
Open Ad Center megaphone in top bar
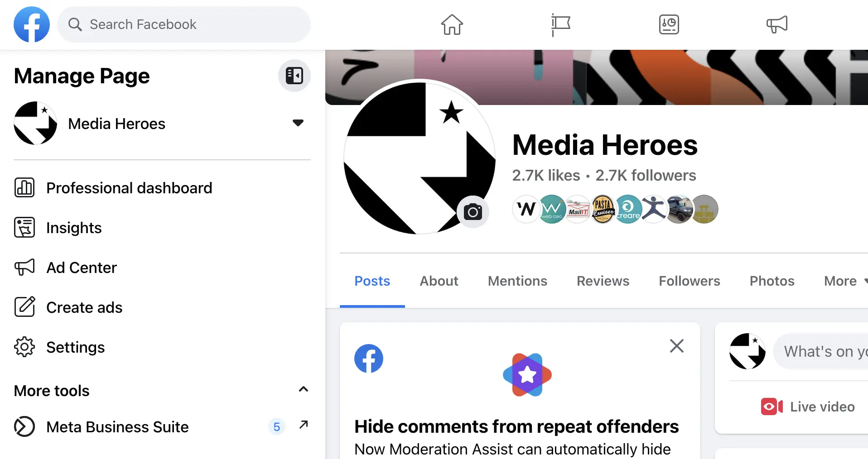[777, 24]
